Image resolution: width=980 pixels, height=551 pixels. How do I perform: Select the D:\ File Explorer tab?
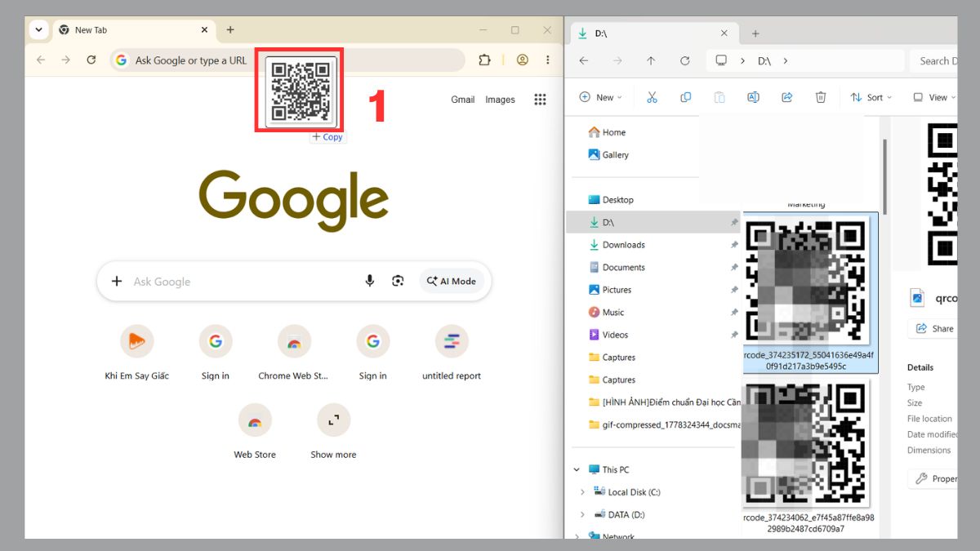[x=655, y=33]
